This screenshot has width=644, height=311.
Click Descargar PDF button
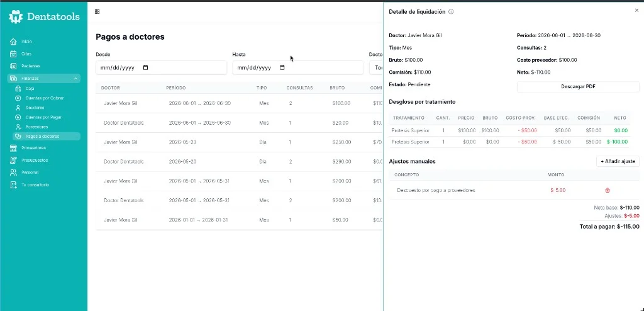click(x=578, y=87)
